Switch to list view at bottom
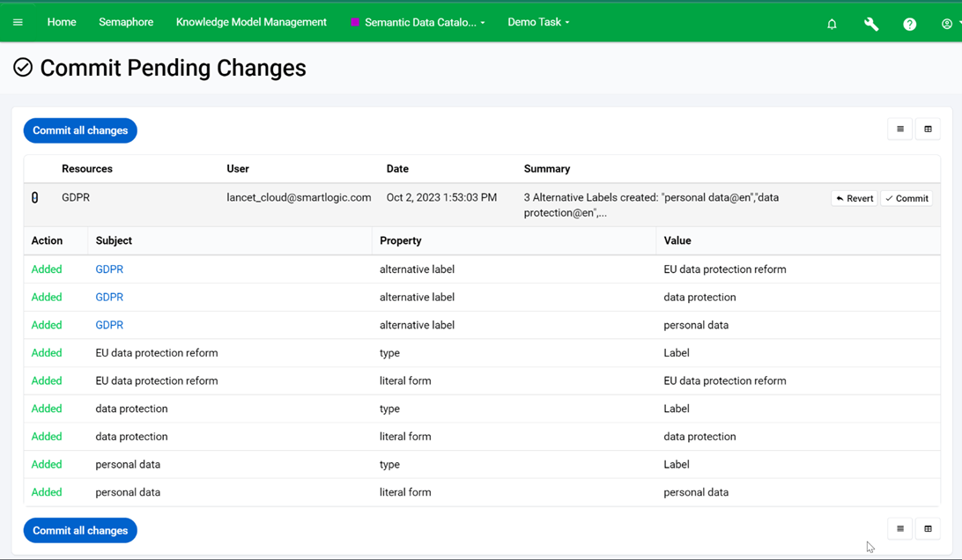The width and height of the screenshot is (962, 560). (x=899, y=529)
